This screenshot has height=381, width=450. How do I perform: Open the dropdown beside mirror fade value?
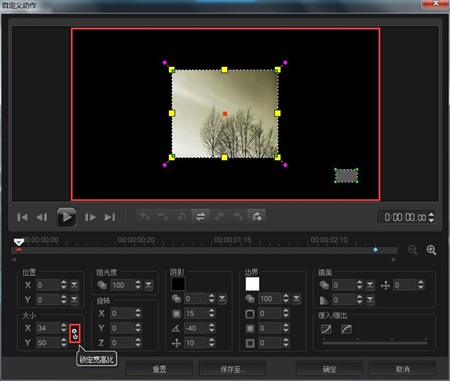[370, 300]
